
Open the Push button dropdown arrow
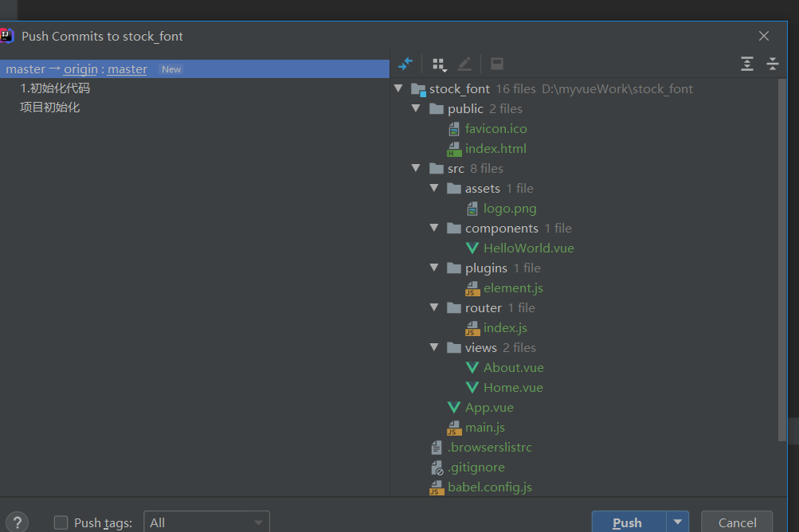tap(678, 522)
